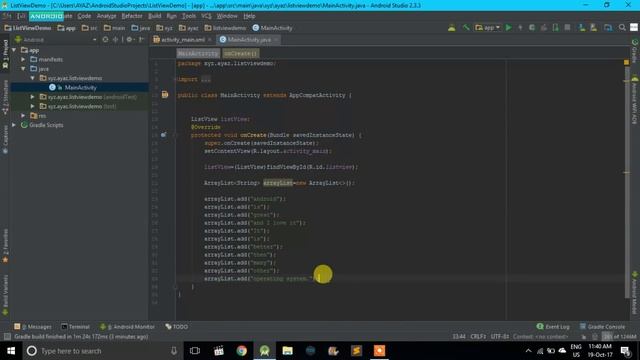Viewport: 640px width, 360px height.
Task: Run the app with the green play icon
Action: pyautogui.click(x=508, y=28)
